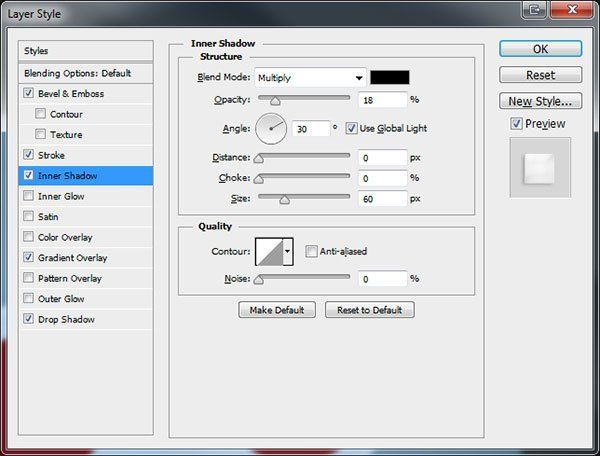The image size is (600, 456).
Task: Uncheck the Gradient Overlay checkbox
Action: coord(28,257)
